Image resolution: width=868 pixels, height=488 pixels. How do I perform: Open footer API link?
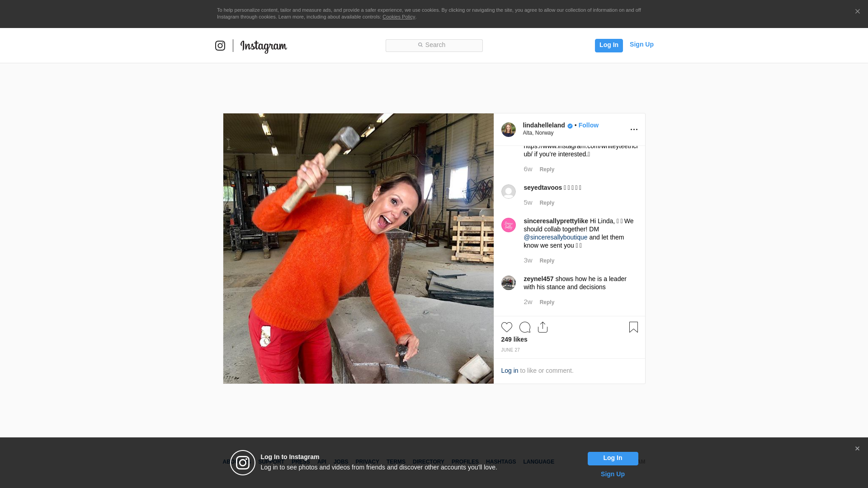click(322, 462)
